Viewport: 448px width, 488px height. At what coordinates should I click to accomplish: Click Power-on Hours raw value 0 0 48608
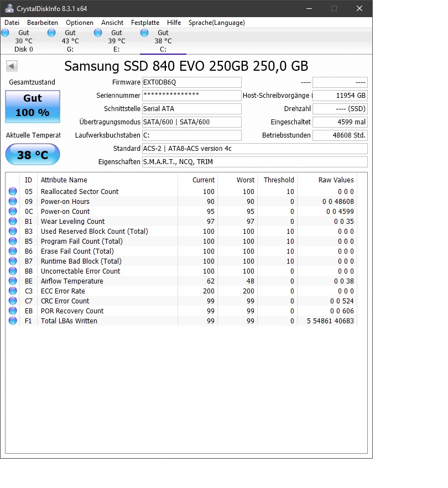(338, 201)
